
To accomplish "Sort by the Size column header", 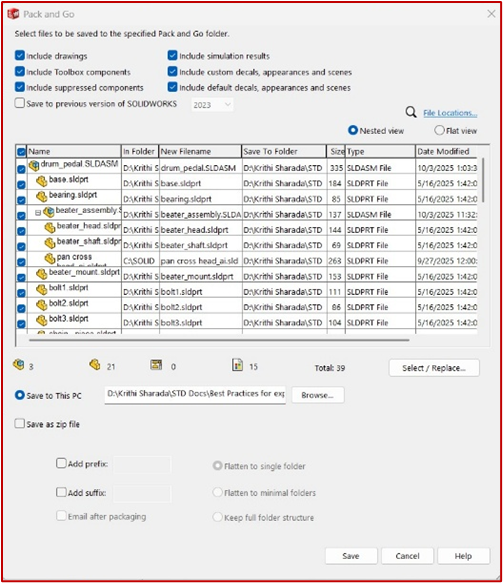I will [336, 151].
